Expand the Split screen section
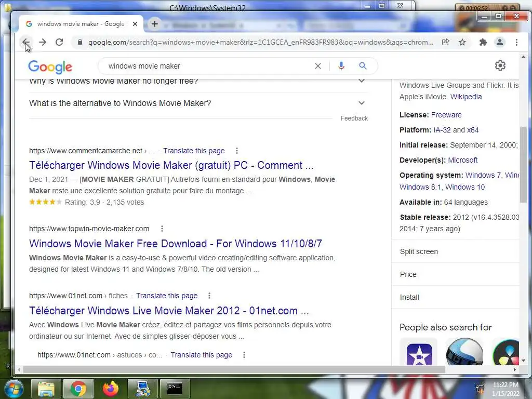 pos(455,251)
